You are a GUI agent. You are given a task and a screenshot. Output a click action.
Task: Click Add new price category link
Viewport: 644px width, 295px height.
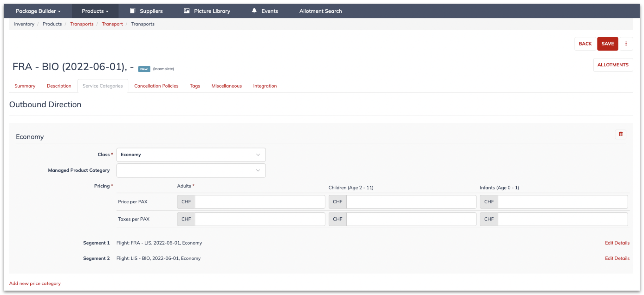35,283
